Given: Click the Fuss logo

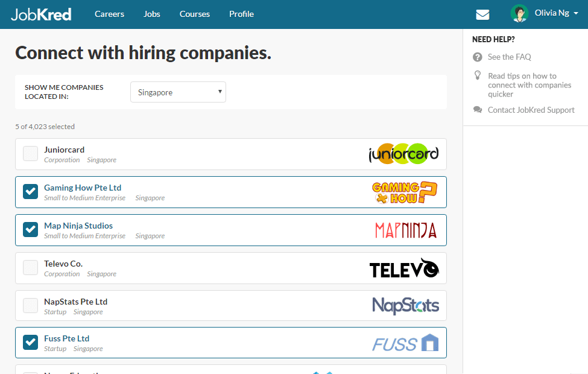Looking at the screenshot, I should pos(405,343).
